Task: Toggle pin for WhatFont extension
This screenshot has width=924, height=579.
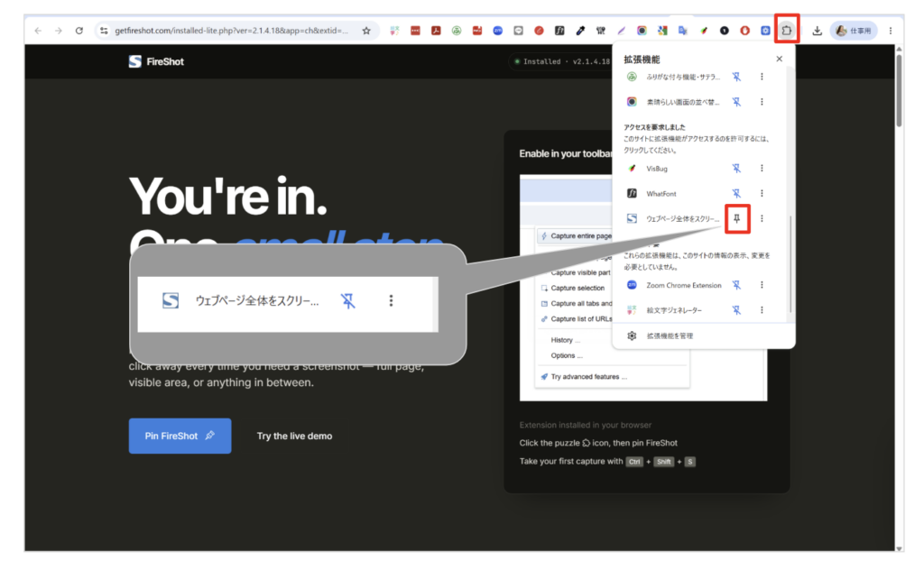Action: (736, 193)
